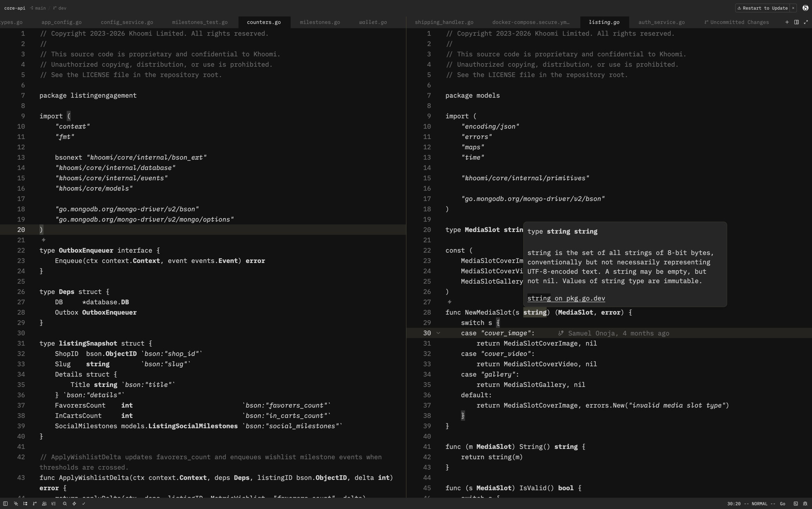Click the diagnostics checkmark icon
This screenshot has height=509, width=812.
coord(84,504)
